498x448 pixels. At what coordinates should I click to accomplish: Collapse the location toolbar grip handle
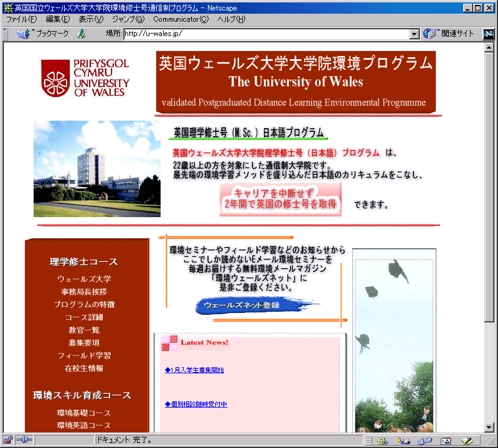point(5,34)
